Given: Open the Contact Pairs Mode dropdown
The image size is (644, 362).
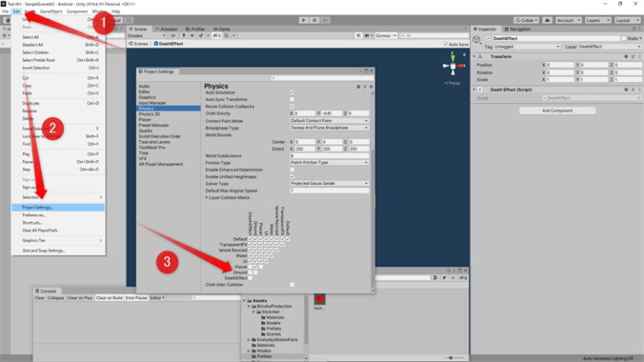Looking at the screenshot, I should pos(330,121).
